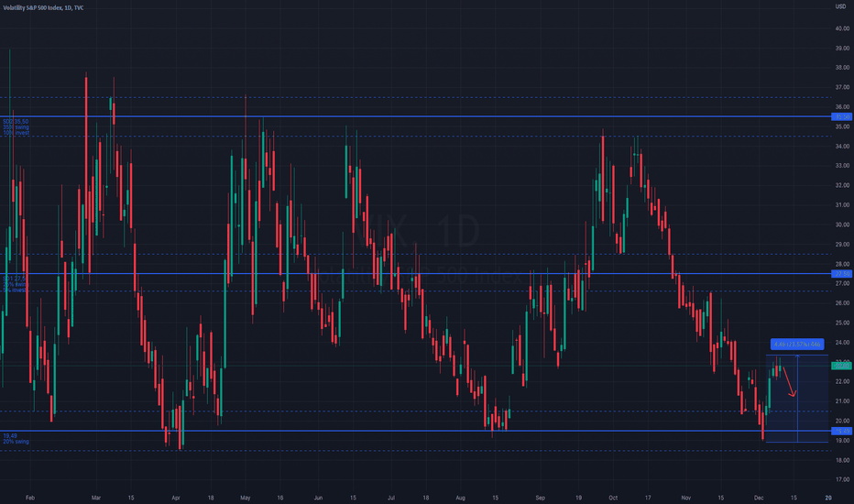Screen dimensions: 854x504
Task: Click the 17 date label after Oct
Action: coord(648,498)
